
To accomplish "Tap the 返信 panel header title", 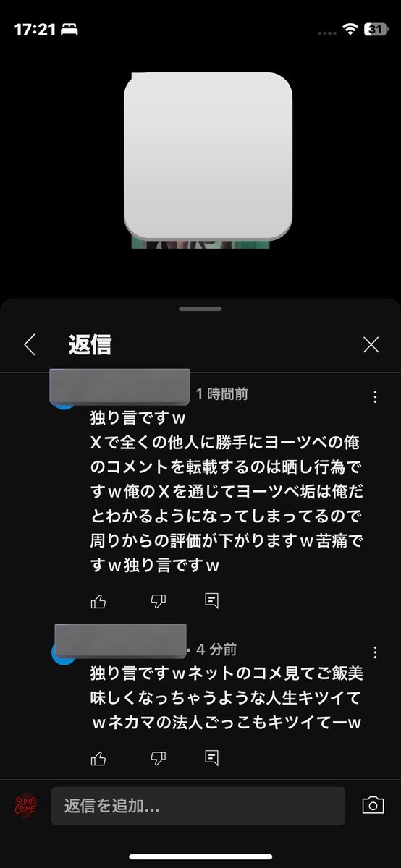I will pyautogui.click(x=90, y=344).
